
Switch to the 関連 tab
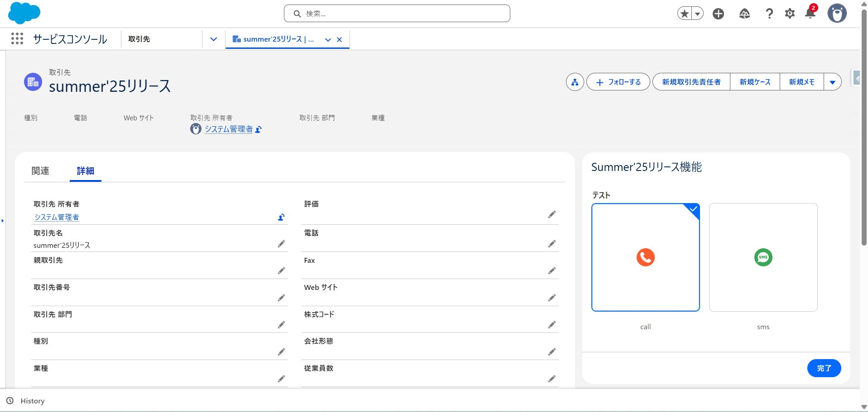[40, 171]
